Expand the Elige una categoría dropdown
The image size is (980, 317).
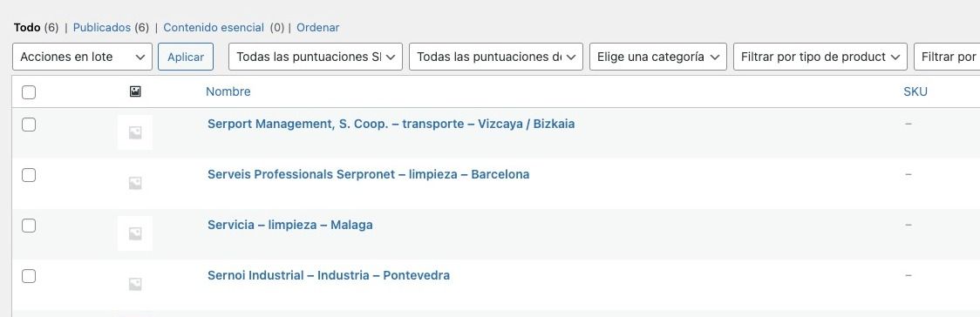(658, 57)
